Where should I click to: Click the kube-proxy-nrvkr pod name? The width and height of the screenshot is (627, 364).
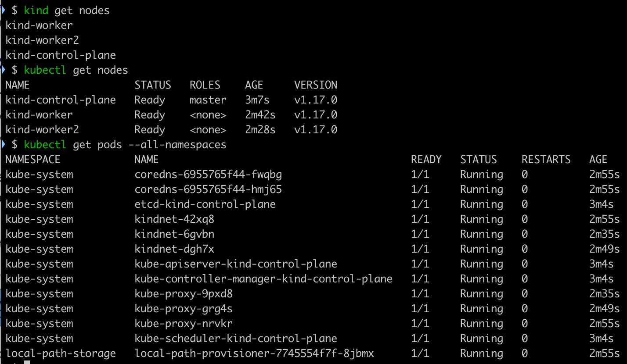(x=184, y=323)
